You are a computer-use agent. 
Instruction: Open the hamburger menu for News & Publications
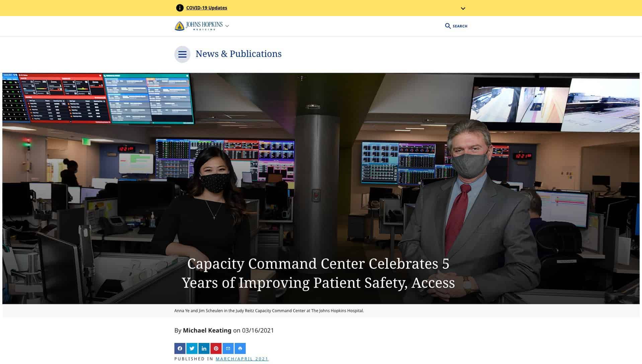(x=182, y=54)
